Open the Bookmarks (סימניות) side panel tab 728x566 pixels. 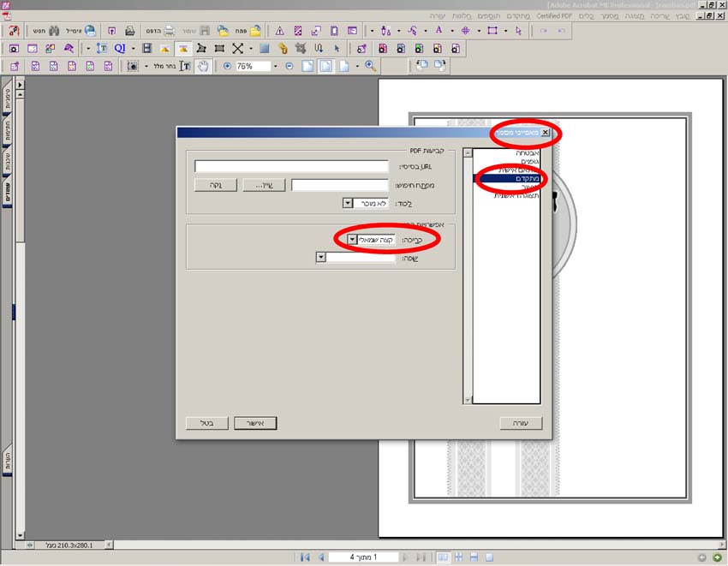[x=7, y=98]
